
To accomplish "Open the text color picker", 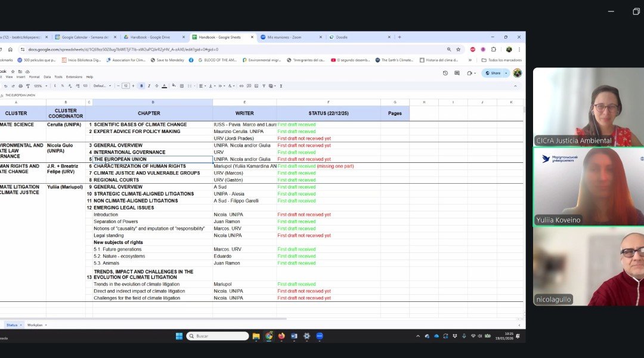I will point(164,86).
